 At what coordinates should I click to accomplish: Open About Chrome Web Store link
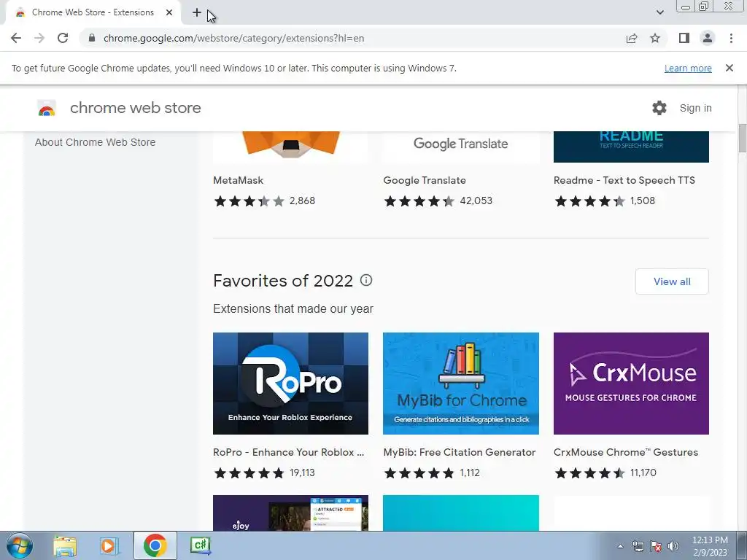96,142
